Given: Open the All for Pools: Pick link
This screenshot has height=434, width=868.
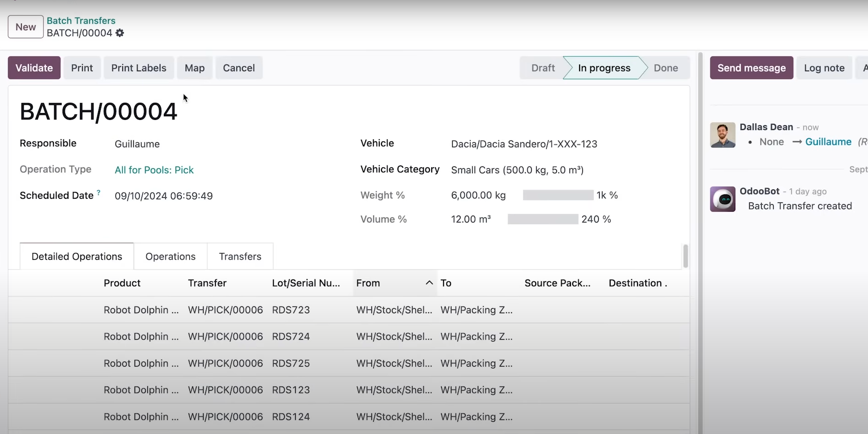Looking at the screenshot, I should tap(154, 170).
